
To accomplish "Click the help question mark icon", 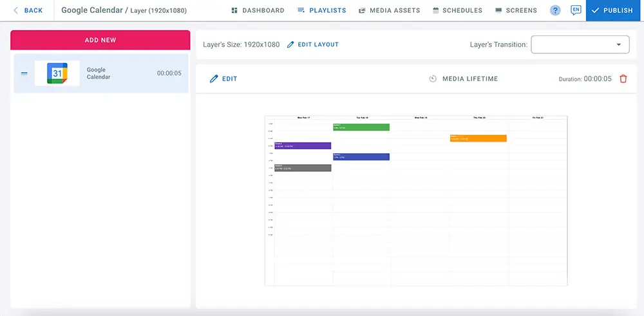I will (555, 11).
